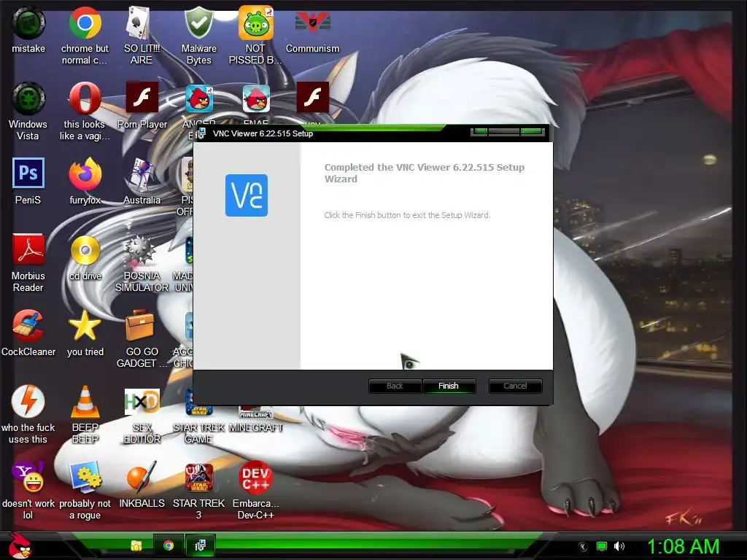Select the HxD hex editor desktop icon

pos(142,402)
